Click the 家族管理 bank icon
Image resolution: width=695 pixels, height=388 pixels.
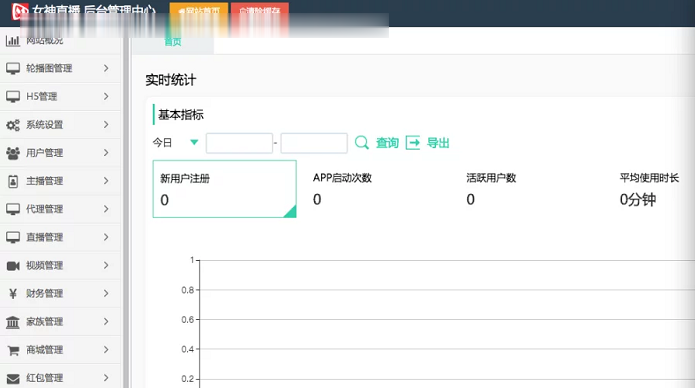coord(13,322)
